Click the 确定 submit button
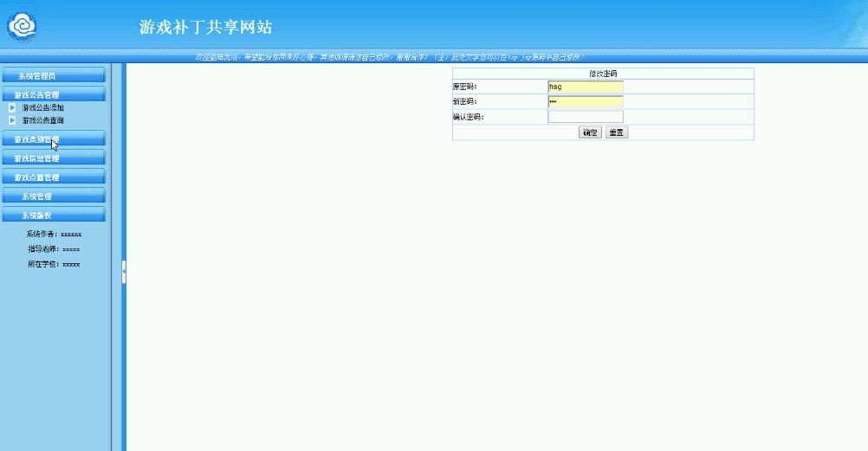This screenshot has width=868, height=451. point(590,132)
